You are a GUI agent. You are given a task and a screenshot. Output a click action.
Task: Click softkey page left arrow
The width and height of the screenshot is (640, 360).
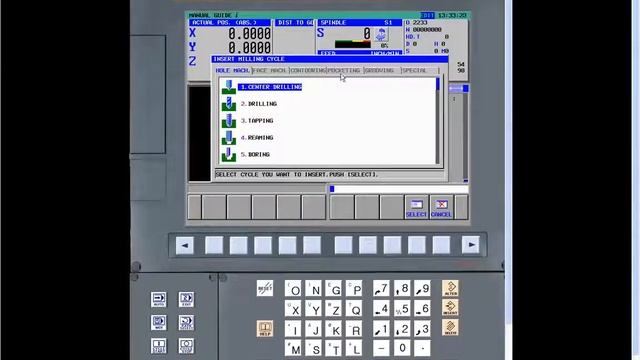184,245
